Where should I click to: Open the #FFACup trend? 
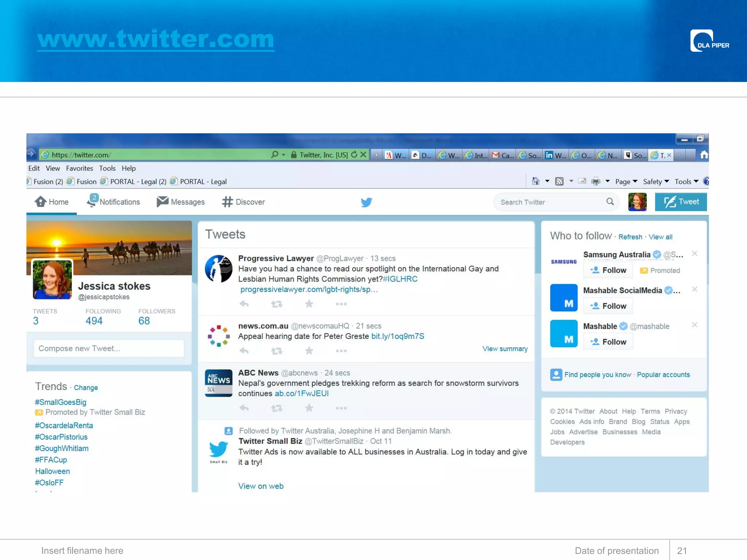(x=51, y=460)
